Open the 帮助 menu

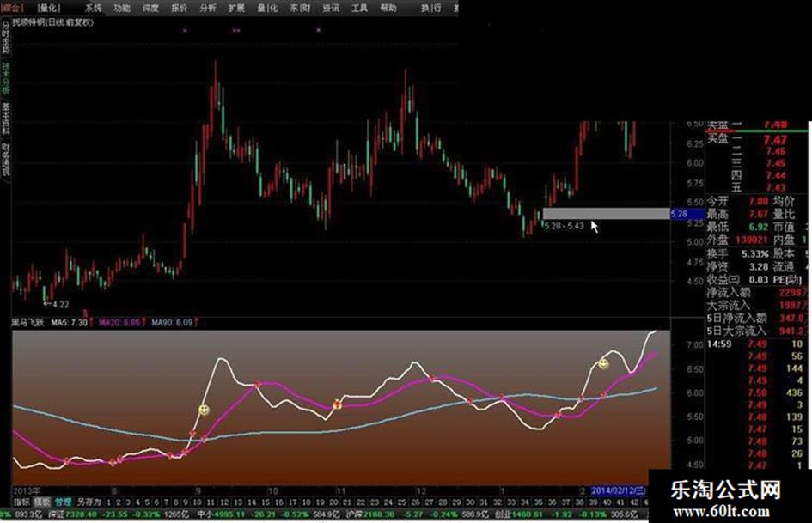tap(388, 8)
